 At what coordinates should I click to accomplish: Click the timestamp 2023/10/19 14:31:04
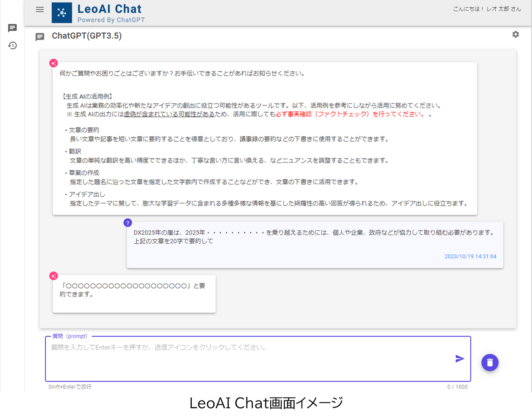click(x=470, y=256)
